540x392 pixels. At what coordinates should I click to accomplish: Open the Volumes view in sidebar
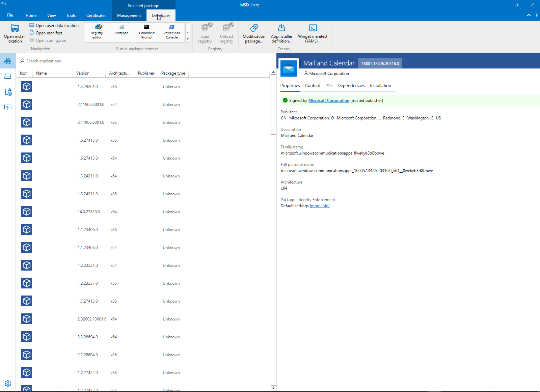pyautogui.click(x=8, y=77)
